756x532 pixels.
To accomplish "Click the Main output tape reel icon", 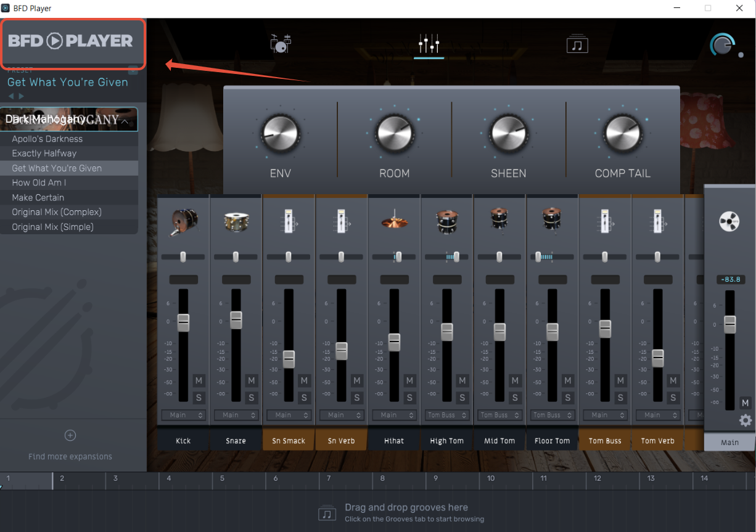I will (x=729, y=222).
